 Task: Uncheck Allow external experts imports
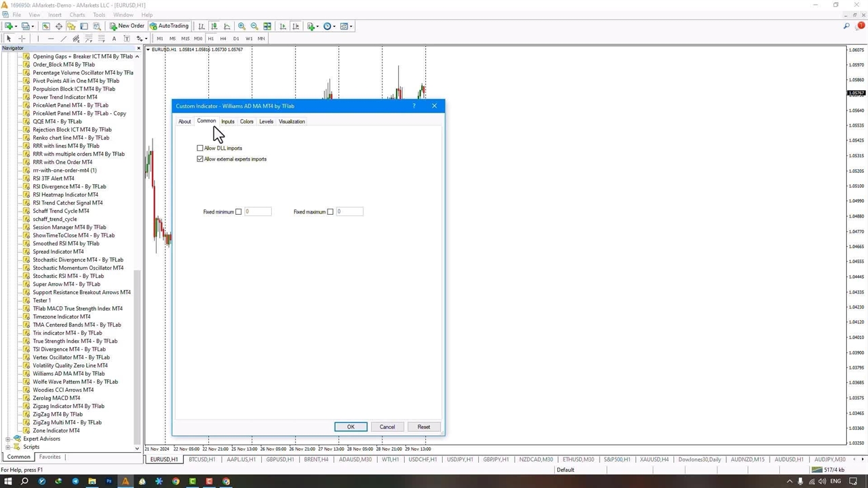[200, 159]
